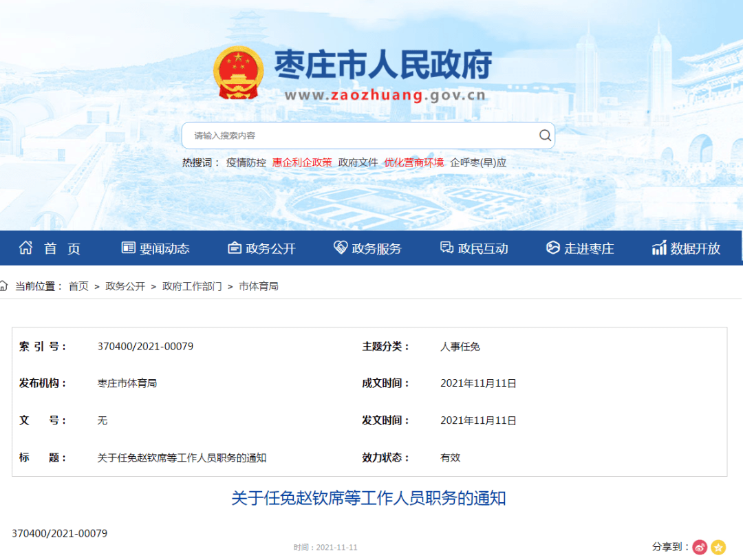This screenshot has width=743, height=560.
Task: Click the 政府文件 hot search link
Action: (x=358, y=162)
